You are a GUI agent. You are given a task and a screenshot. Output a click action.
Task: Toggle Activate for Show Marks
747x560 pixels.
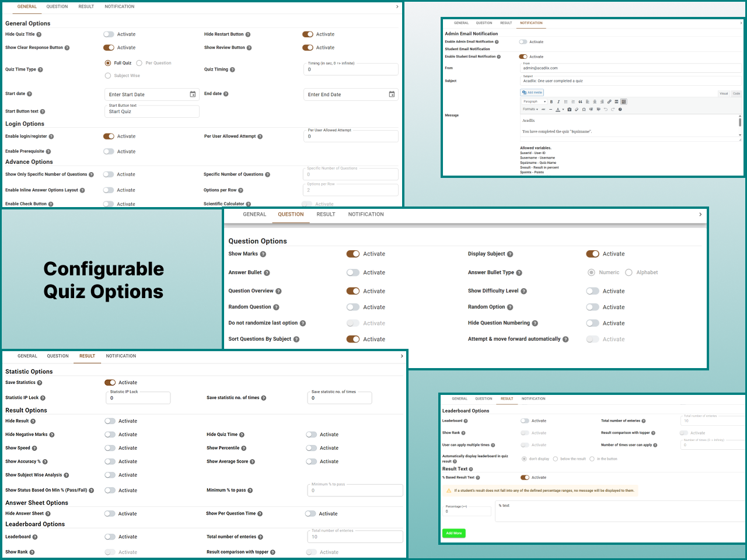[x=353, y=254]
